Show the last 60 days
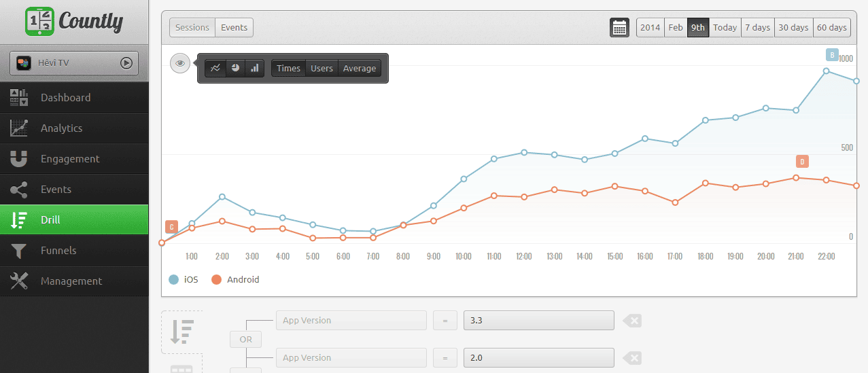This screenshot has width=868, height=373. click(832, 28)
